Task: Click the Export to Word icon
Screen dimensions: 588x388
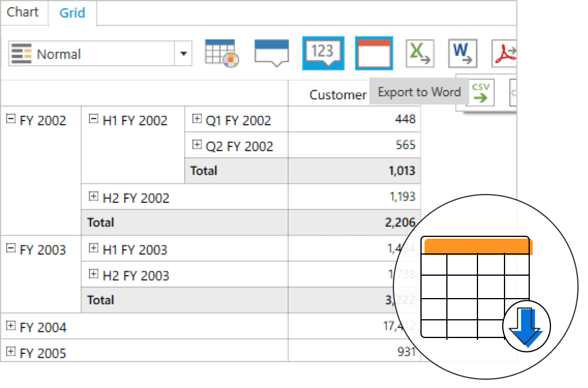Action: pyautogui.click(x=462, y=53)
